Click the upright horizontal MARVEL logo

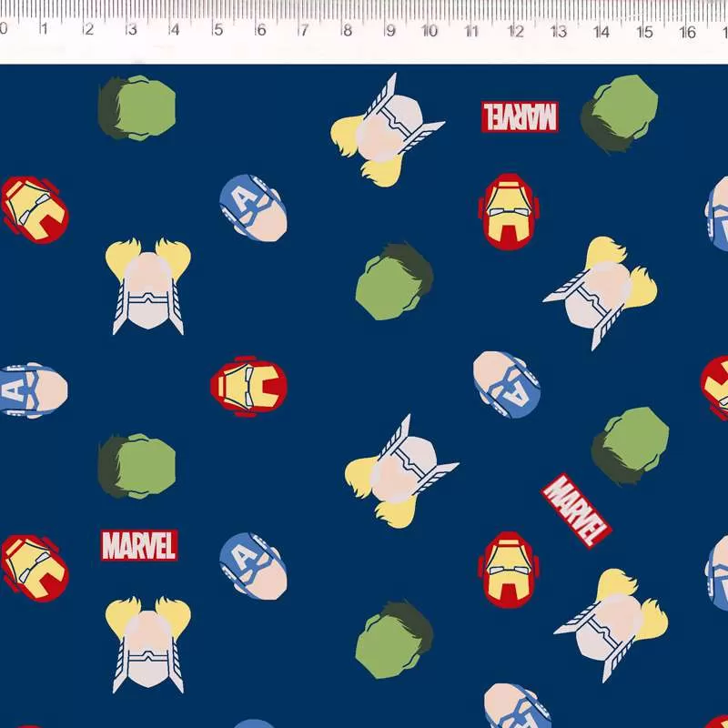[139, 545]
